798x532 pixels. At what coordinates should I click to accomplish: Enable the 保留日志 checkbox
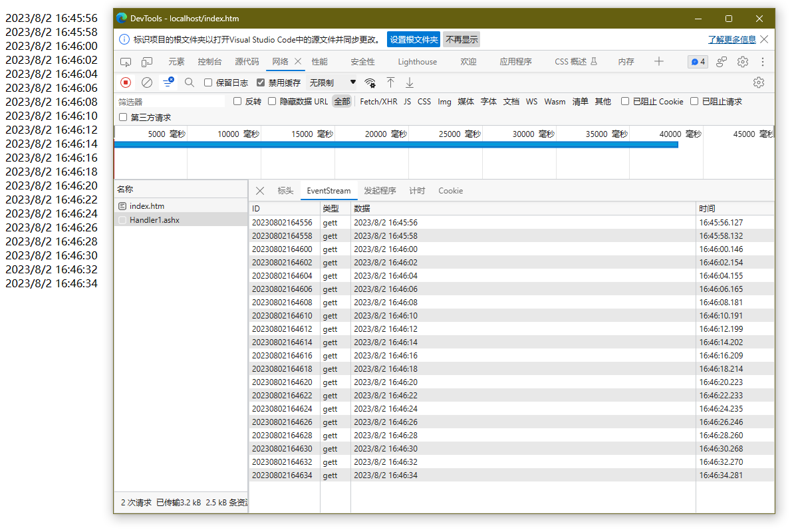click(x=208, y=82)
